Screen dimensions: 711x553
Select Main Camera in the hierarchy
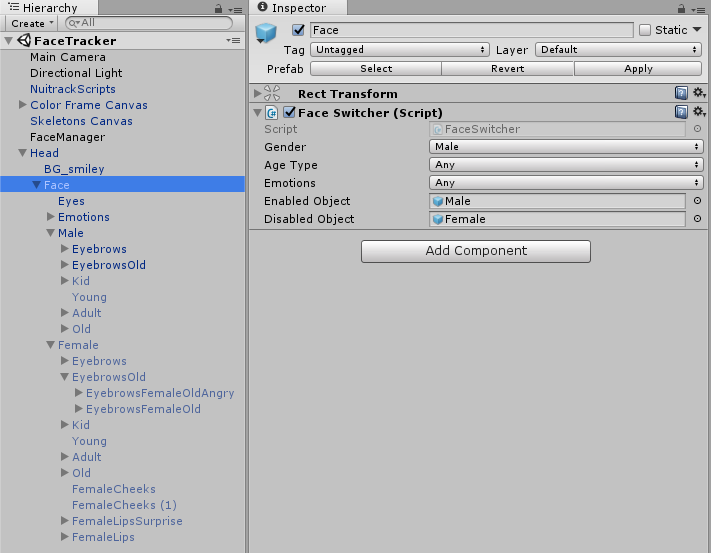point(68,57)
